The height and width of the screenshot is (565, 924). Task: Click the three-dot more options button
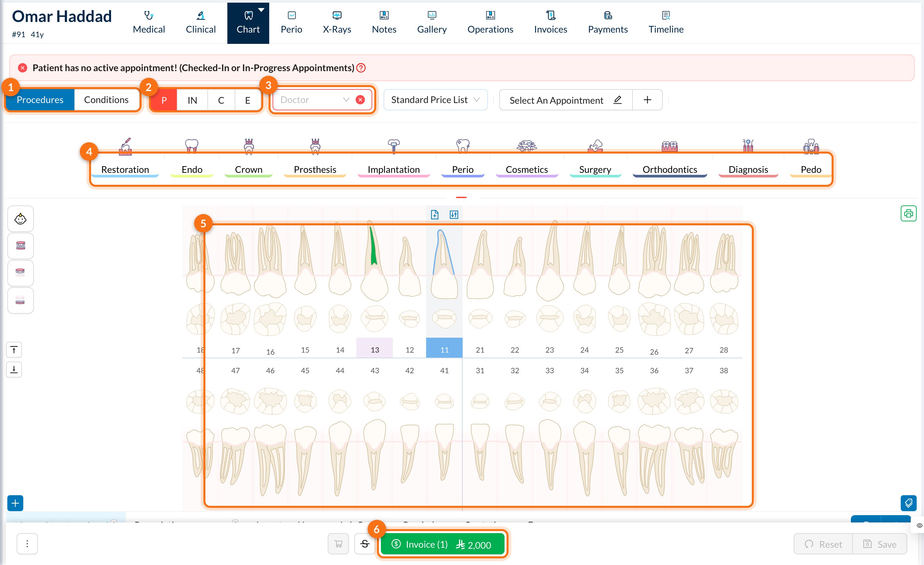click(27, 544)
